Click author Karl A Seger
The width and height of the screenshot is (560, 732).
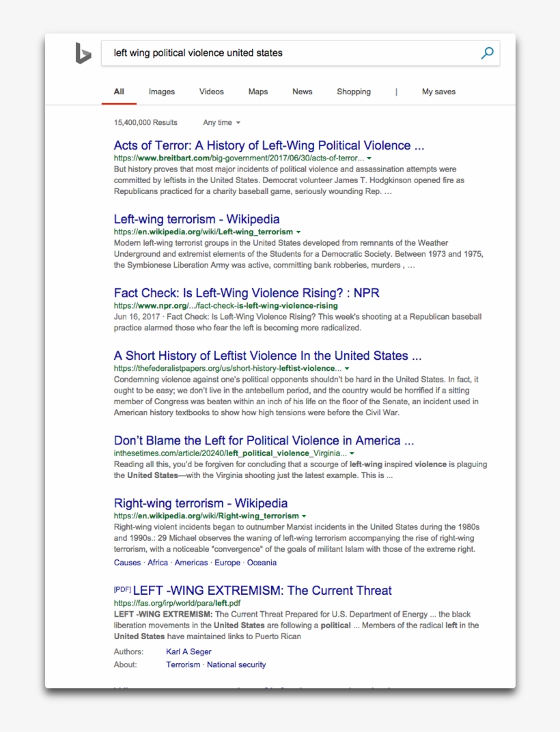click(x=188, y=651)
